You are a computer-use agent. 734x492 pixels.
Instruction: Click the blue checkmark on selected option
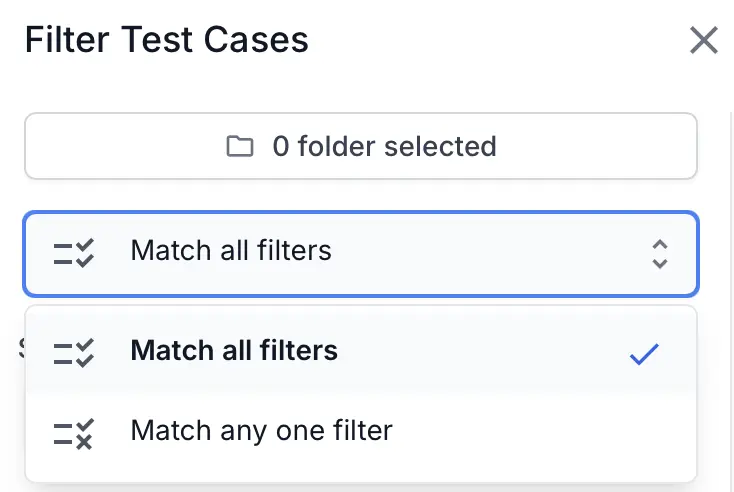click(644, 353)
